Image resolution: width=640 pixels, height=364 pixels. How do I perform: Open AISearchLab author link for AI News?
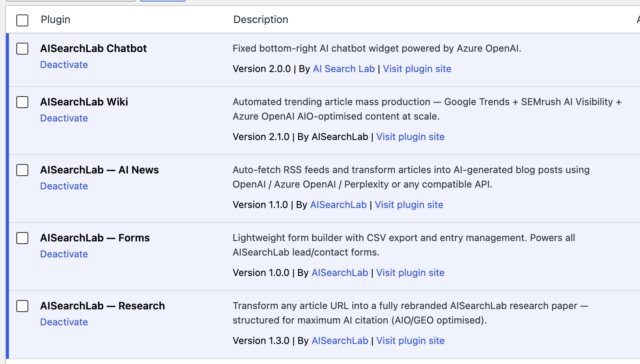tap(338, 205)
